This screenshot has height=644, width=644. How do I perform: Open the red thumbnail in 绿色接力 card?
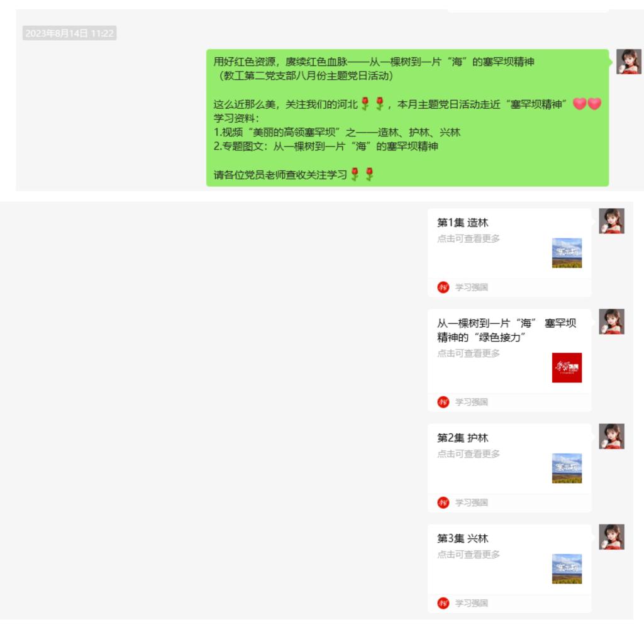(567, 367)
